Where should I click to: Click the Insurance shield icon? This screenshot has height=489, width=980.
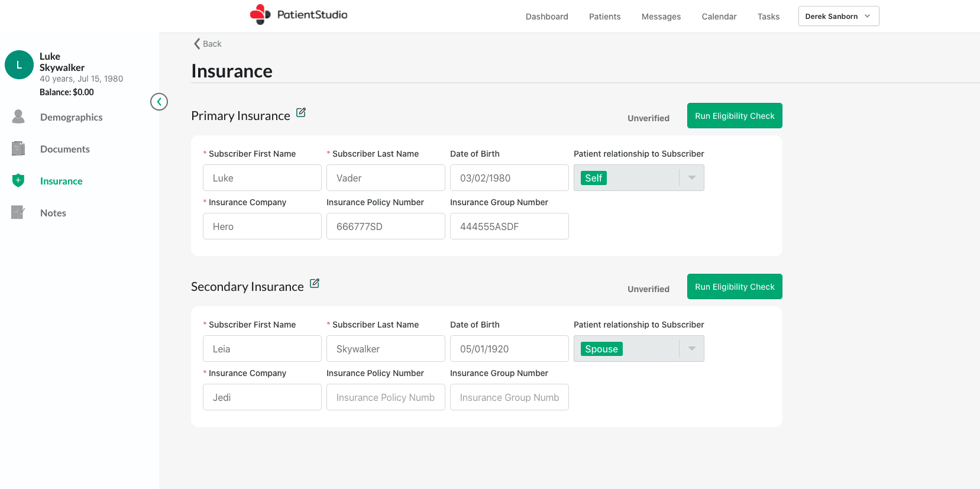(x=18, y=180)
